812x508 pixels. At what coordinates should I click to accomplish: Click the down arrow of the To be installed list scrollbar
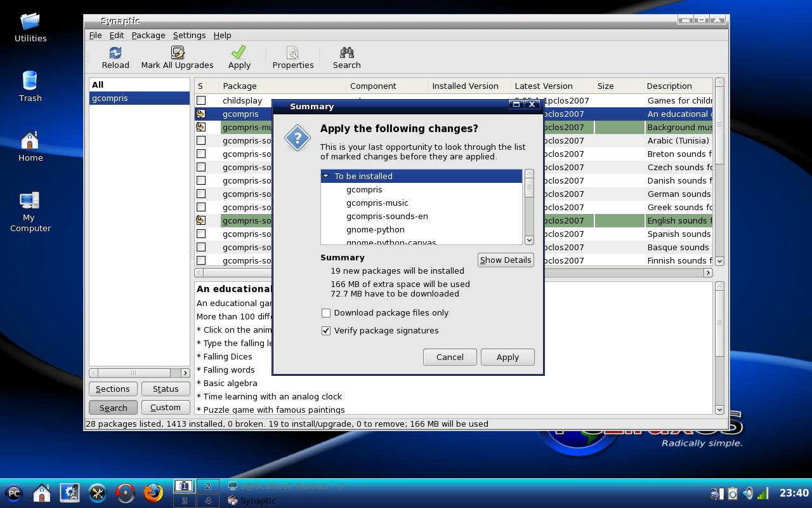pyautogui.click(x=530, y=241)
